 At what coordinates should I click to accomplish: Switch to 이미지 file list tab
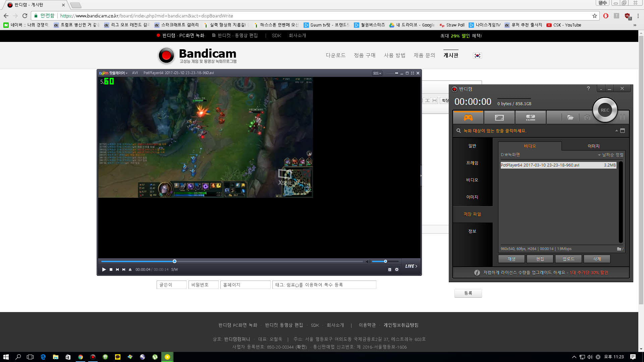(x=593, y=146)
